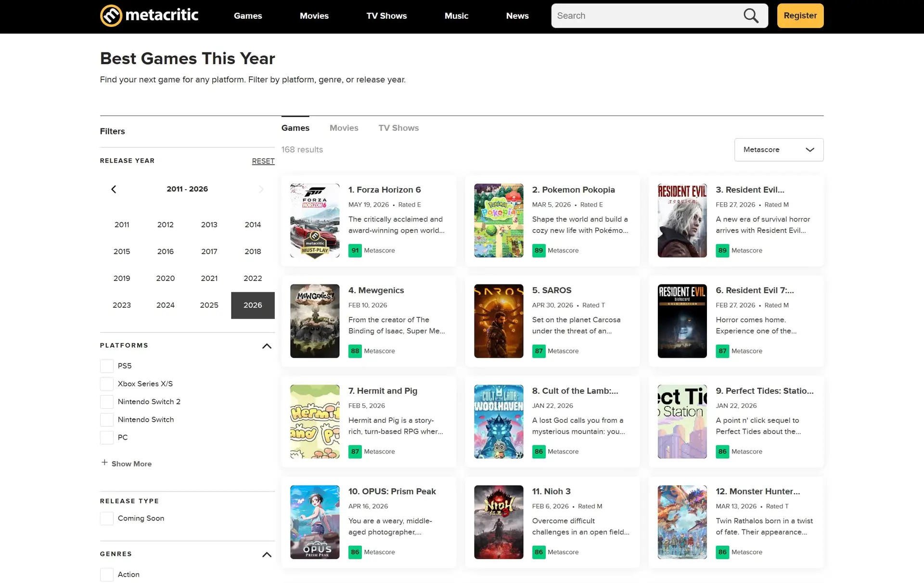Open Monster Hunter cover image

pos(682,522)
